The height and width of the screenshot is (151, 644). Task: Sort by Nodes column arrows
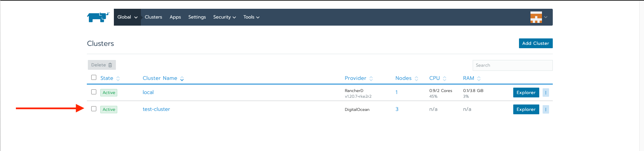pyautogui.click(x=416, y=79)
